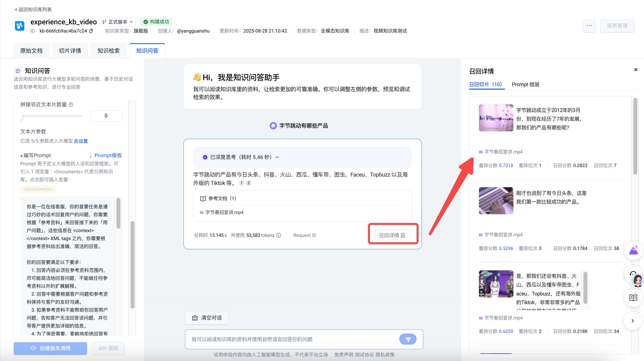Click the first recall slice video thumbnail
Image resolution: width=644 pixels, height=361 pixels.
click(496, 118)
